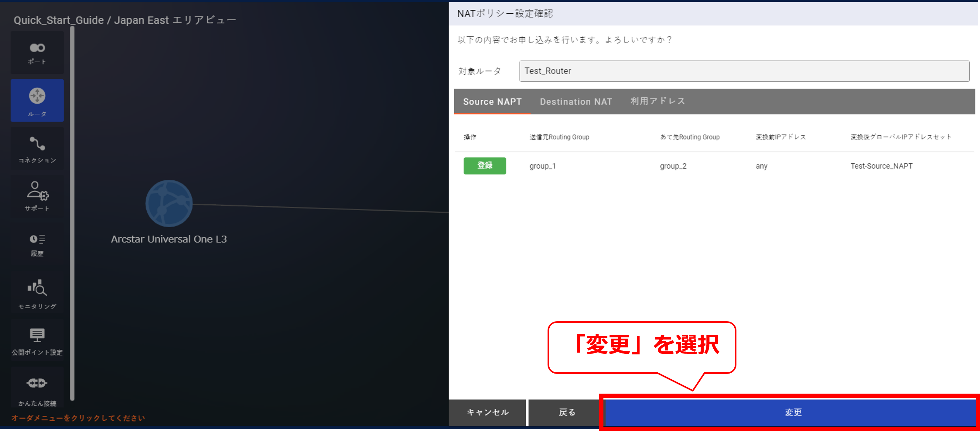
Task: Click the ポート (Port) sidebar icon
Action: tap(37, 53)
